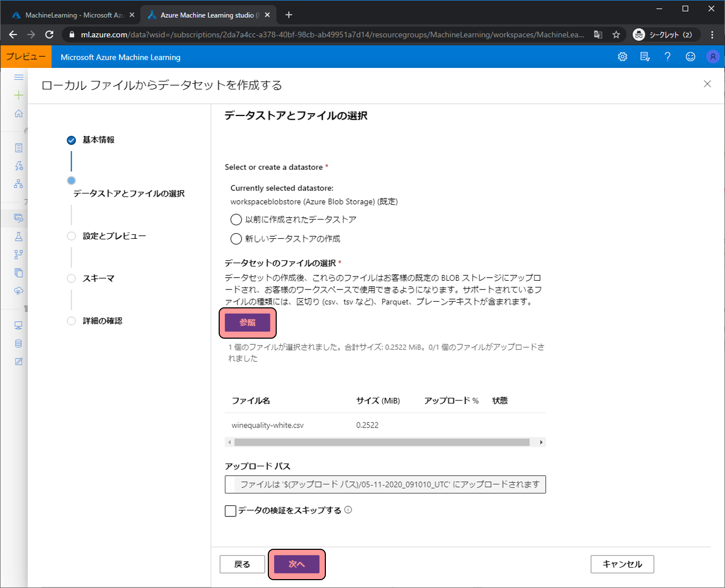Image resolution: width=725 pixels, height=588 pixels.
Task: Select the 以前に作成されたデータストア radio button
Action: click(236, 220)
